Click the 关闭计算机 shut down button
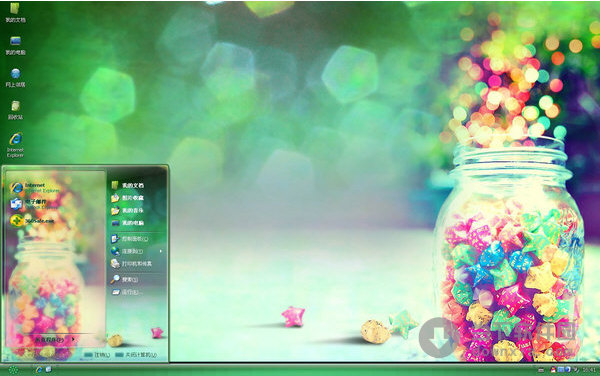This screenshot has width=600, height=376. 136,355
